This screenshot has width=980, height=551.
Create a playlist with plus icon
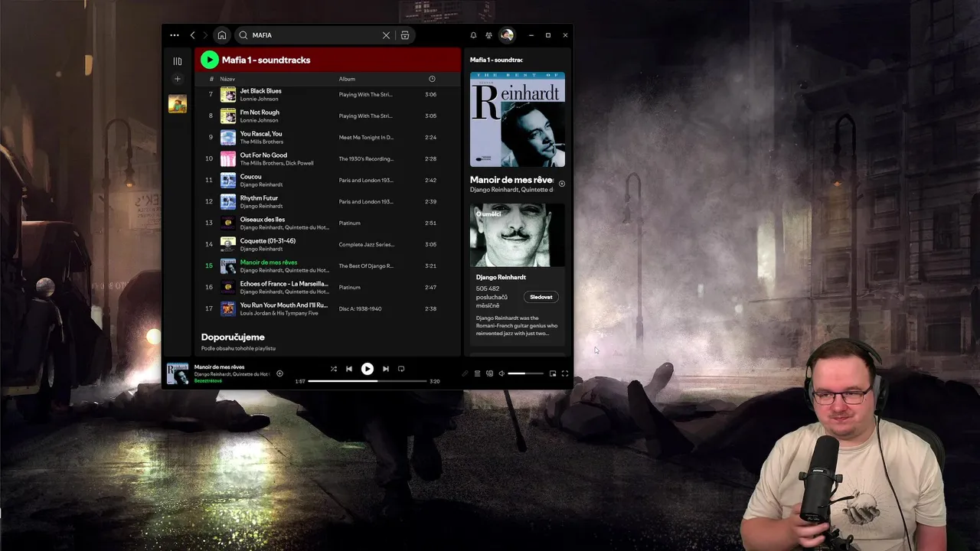click(178, 79)
